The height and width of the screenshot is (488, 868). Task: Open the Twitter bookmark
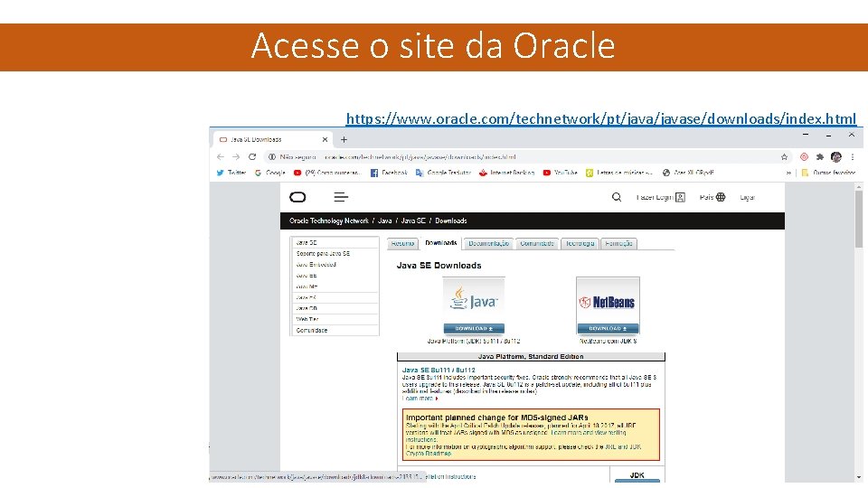[231, 173]
